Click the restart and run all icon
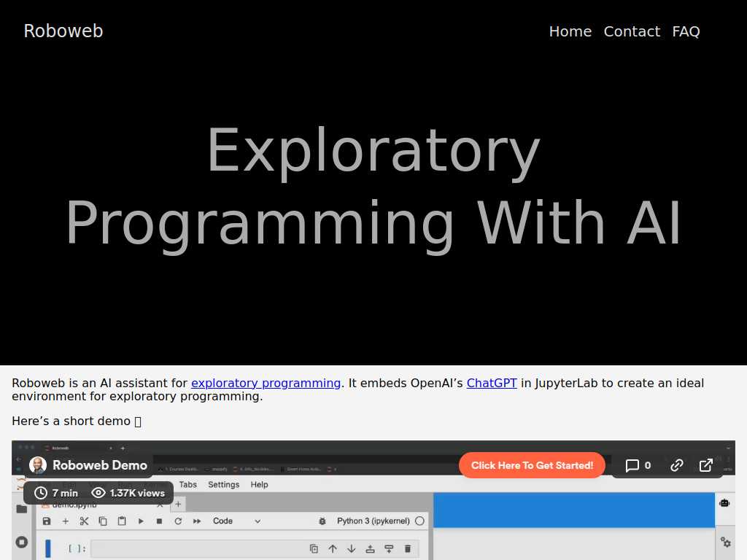 197,521
